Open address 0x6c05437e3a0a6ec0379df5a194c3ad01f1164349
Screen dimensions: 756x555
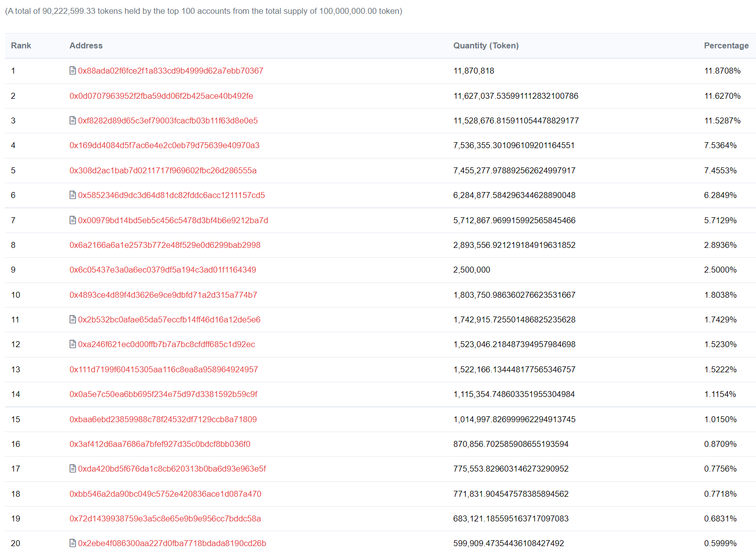point(163,270)
